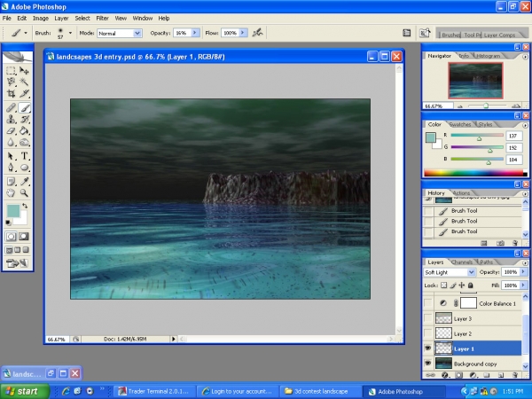This screenshot has width=532, height=399.
Task: Select the Magic Wand tool
Action: [24, 82]
